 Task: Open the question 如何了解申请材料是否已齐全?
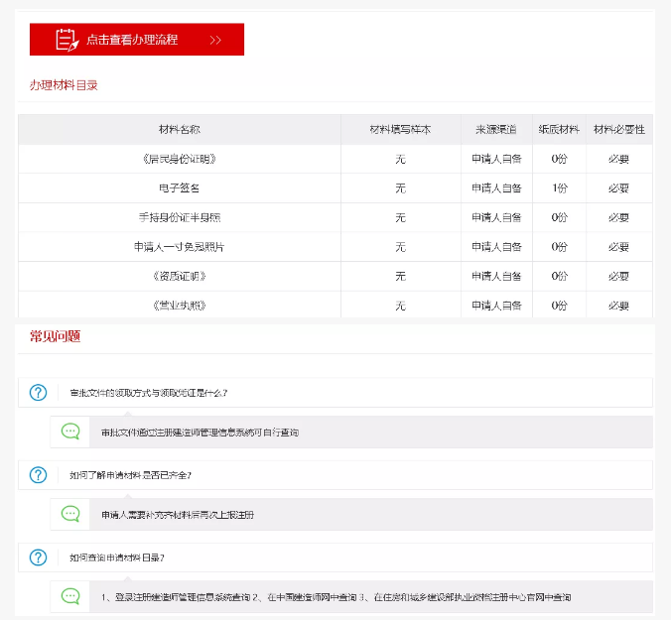[130, 475]
